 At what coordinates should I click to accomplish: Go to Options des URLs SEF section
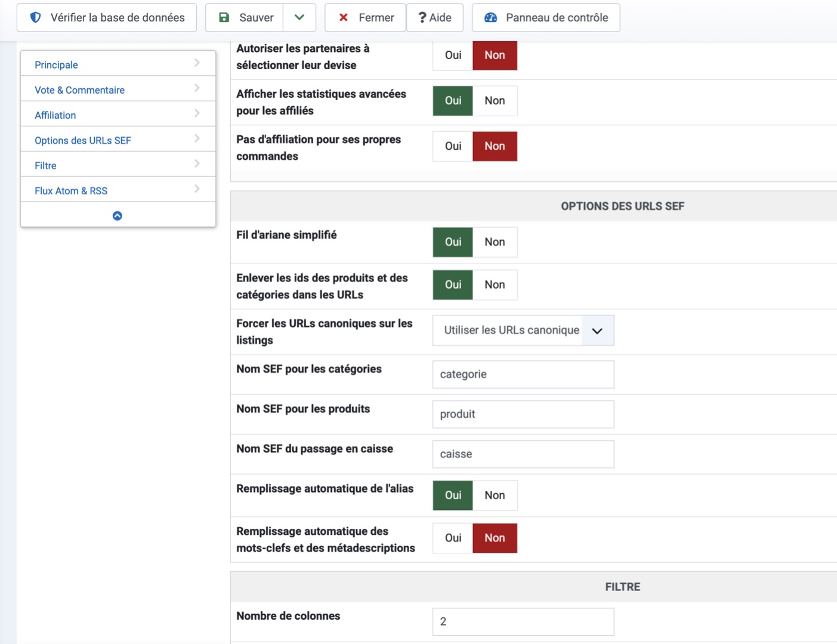tap(83, 141)
